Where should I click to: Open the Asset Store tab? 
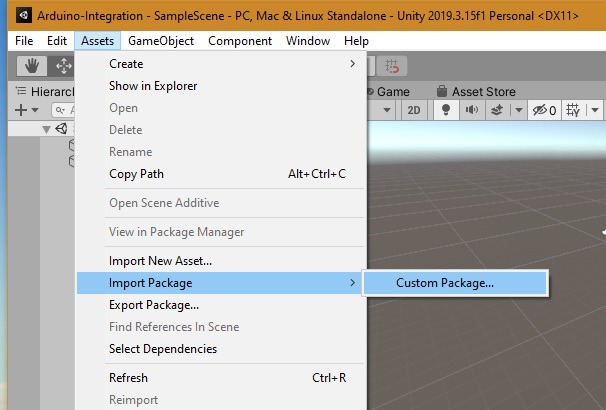tap(483, 92)
